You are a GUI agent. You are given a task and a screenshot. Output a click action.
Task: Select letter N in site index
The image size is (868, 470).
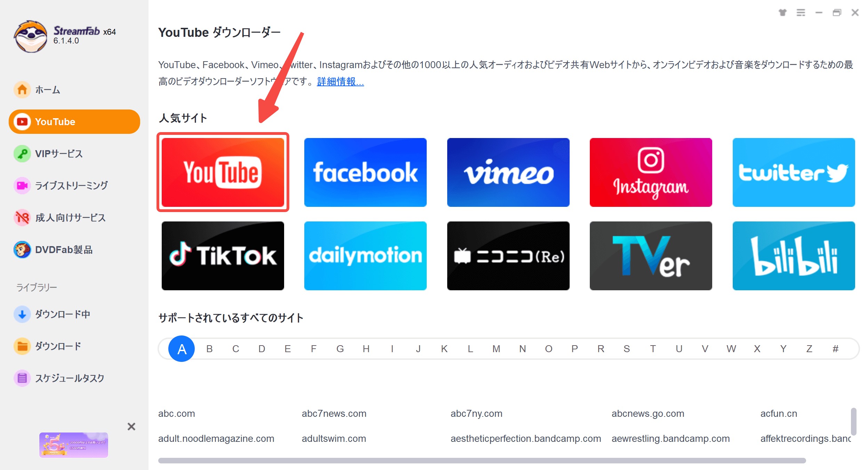click(x=522, y=349)
